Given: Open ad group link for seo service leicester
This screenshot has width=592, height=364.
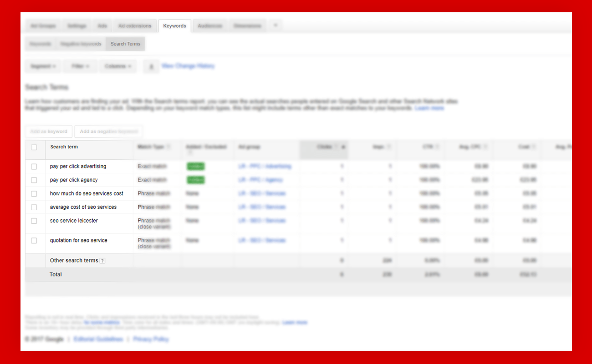Looking at the screenshot, I should (x=262, y=221).
